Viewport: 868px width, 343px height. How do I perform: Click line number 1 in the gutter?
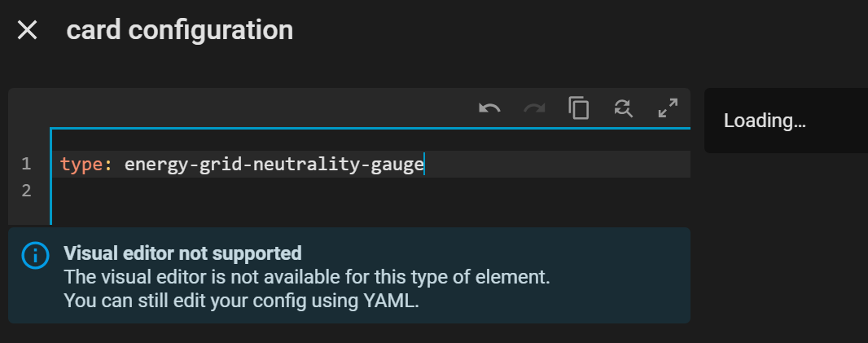click(x=27, y=165)
